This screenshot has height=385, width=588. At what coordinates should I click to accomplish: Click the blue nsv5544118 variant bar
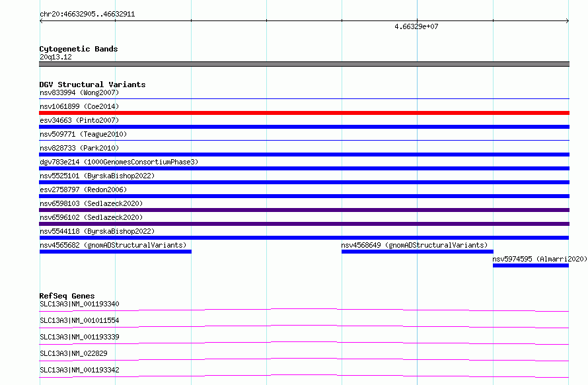coord(304,238)
